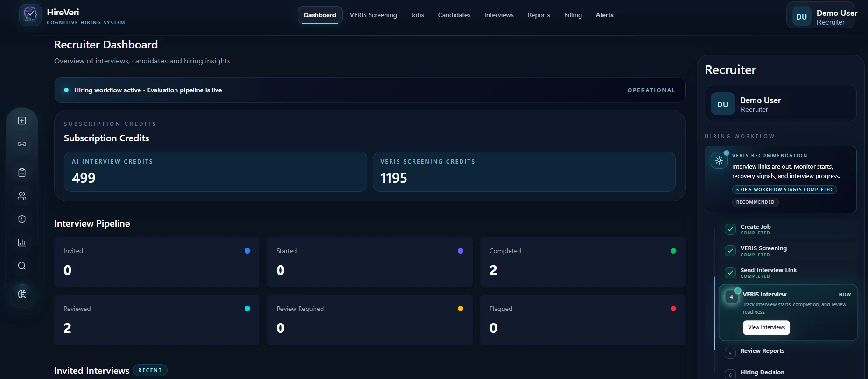Screen dimensions: 868x379
Task: Click step 6 Hiring Decision number badge
Action: 730,375
